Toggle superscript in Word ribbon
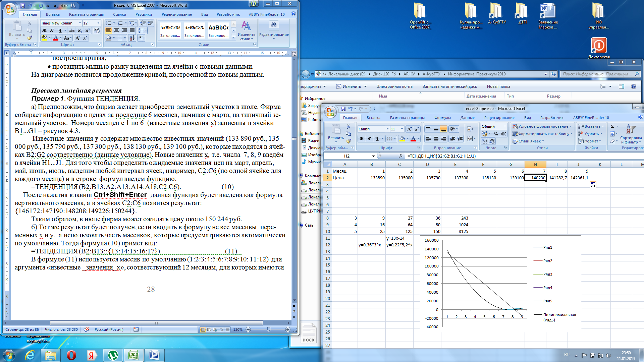644x362 pixels. (88, 31)
